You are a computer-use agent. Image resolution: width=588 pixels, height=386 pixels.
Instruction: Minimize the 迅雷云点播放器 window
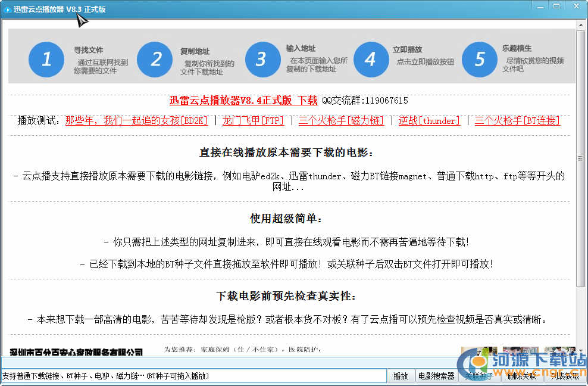540,7
